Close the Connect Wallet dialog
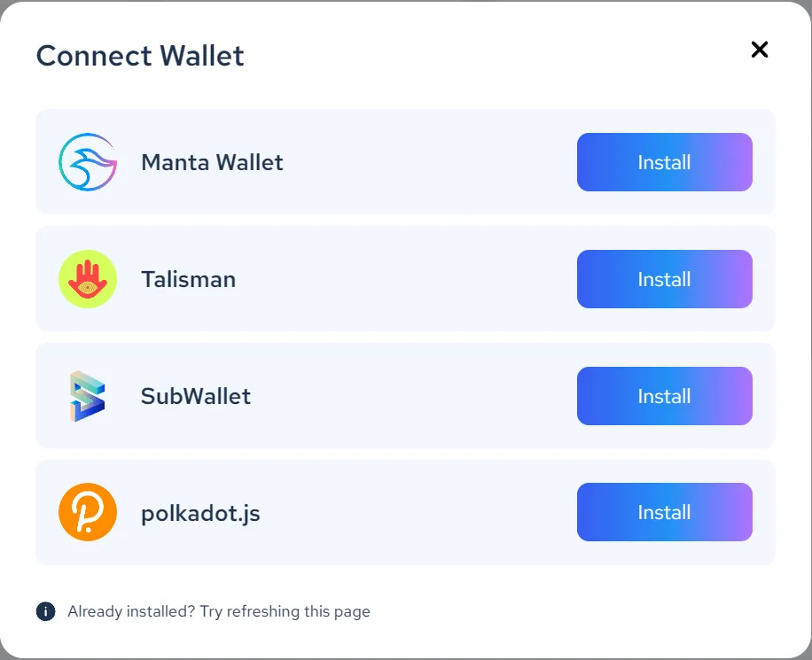Viewport: 812px width, 660px height. pos(760,50)
